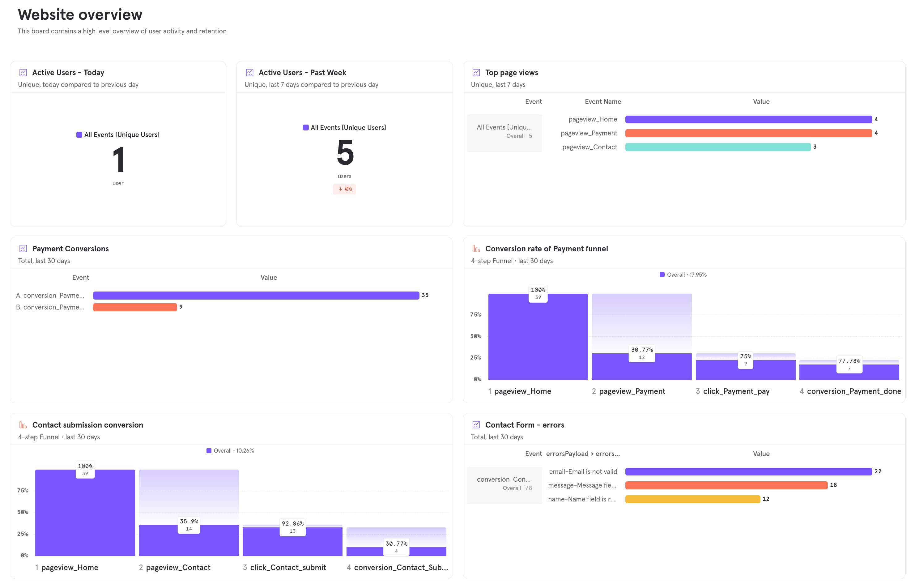915x588 pixels.
Task: Open the conversion_Payment_done step label
Action: 855,391
